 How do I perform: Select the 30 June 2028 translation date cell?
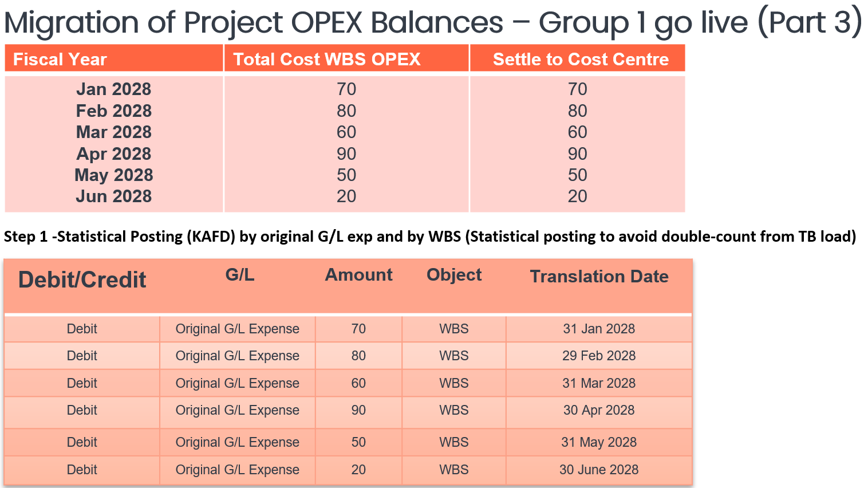[x=599, y=470]
